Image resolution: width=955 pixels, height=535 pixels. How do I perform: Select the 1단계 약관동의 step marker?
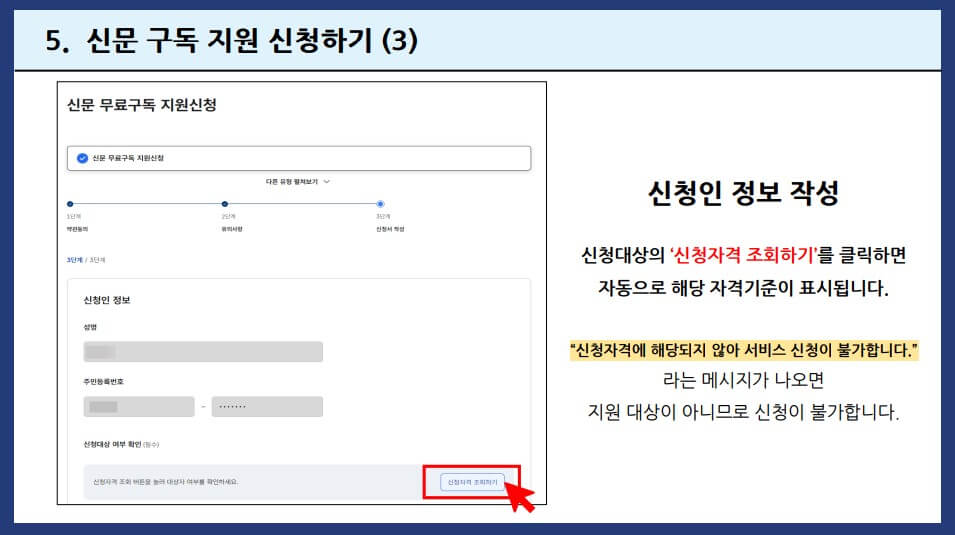click(x=70, y=204)
